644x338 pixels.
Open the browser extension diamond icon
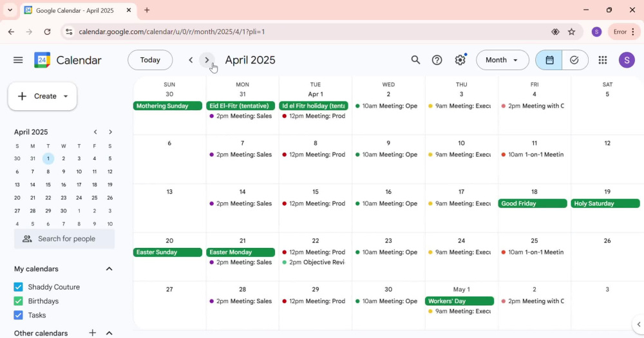555,32
